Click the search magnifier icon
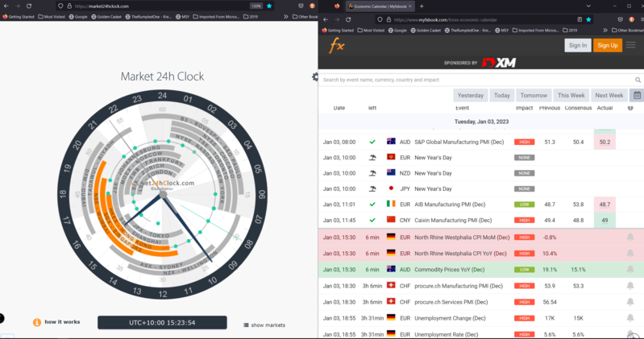Screen dimensions: 644x339 [638, 80]
